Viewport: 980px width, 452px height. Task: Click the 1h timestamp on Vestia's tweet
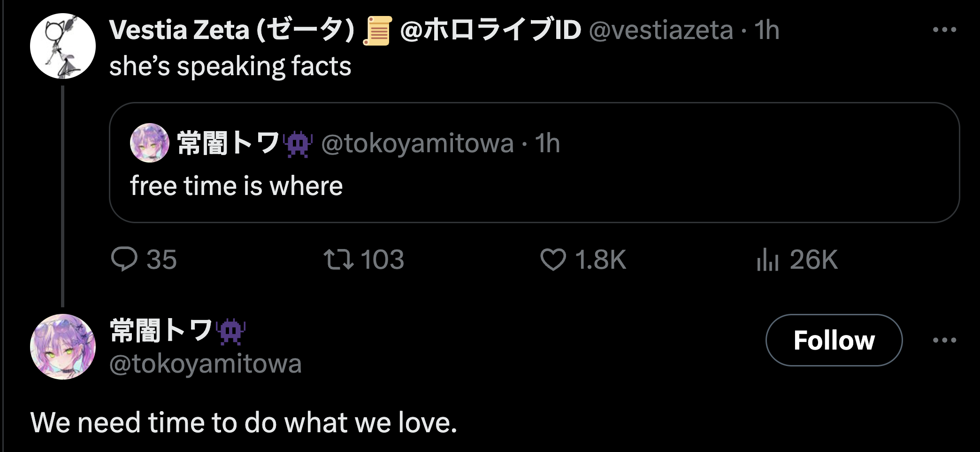point(766,31)
